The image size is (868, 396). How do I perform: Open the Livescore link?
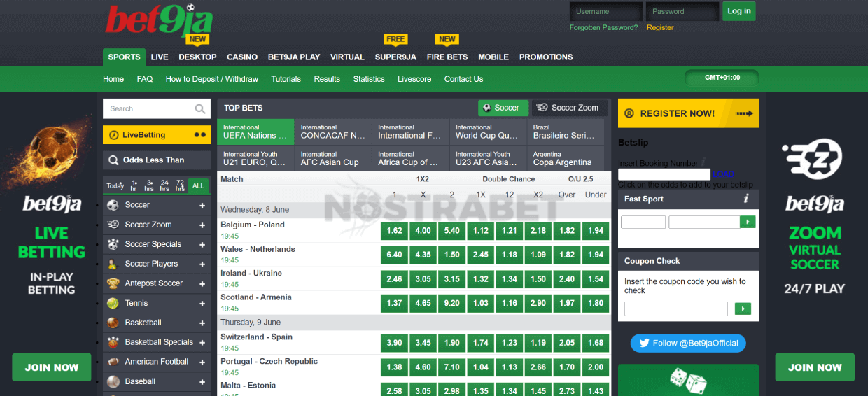(x=414, y=79)
